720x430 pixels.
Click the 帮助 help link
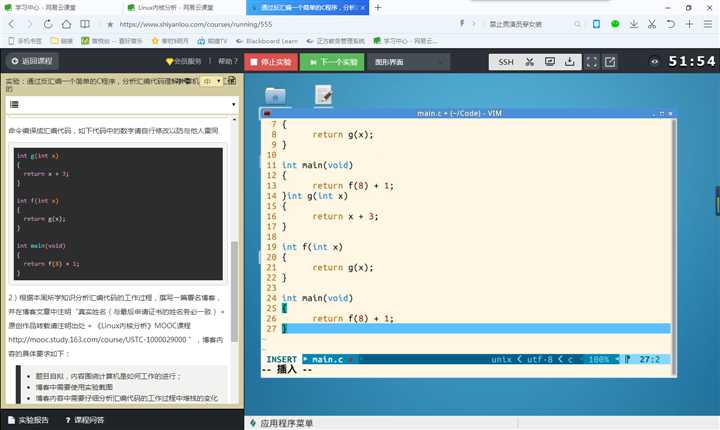click(x=228, y=61)
